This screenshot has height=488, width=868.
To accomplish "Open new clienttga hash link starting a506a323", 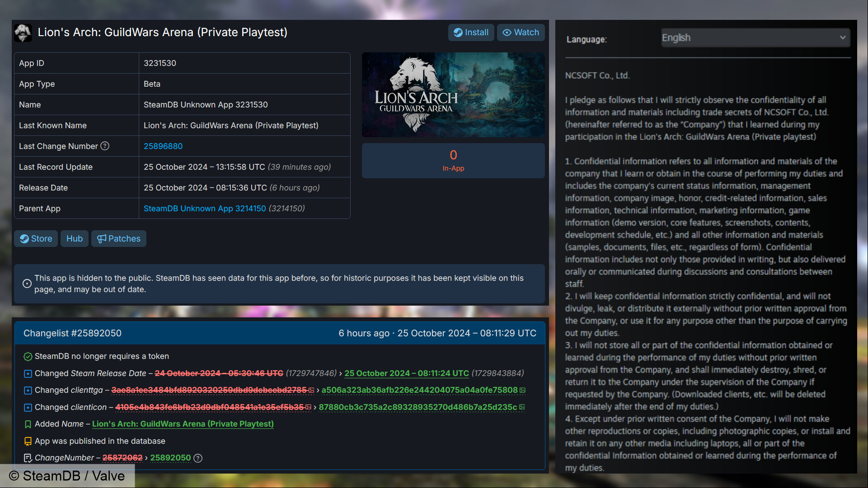I will [419, 390].
